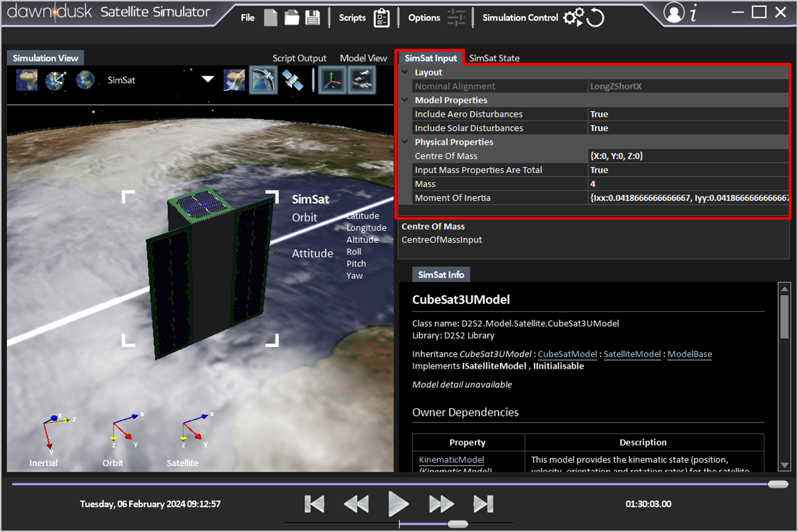Edit the Moment Of Inertia value
The image size is (798, 532).
[x=688, y=198]
